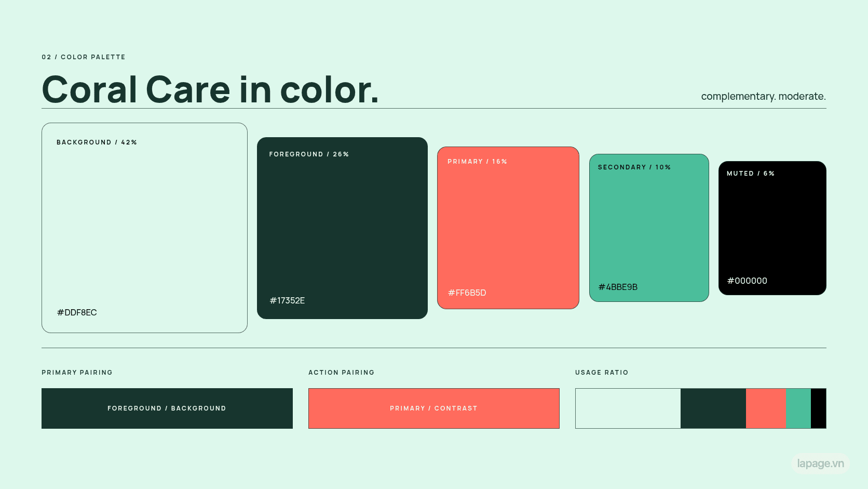This screenshot has height=489, width=868.
Task: Select the Background #DDF8EC color card
Action: click(144, 228)
